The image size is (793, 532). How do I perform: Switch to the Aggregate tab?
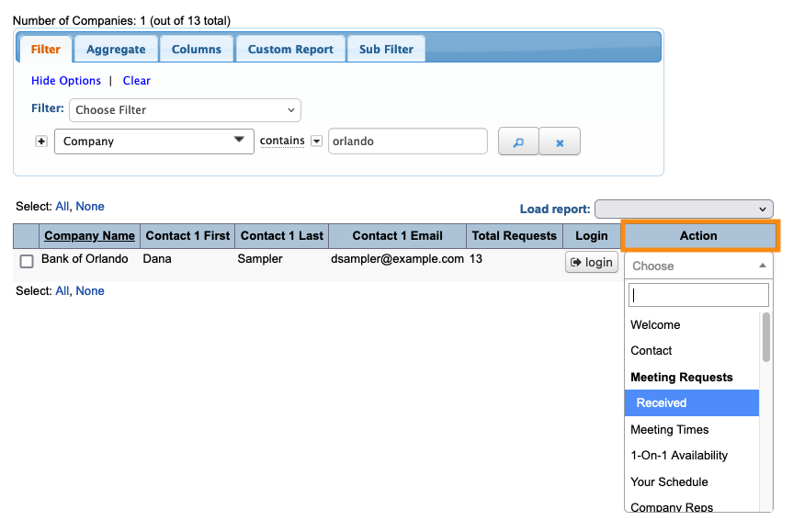click(x=116, y=50)
